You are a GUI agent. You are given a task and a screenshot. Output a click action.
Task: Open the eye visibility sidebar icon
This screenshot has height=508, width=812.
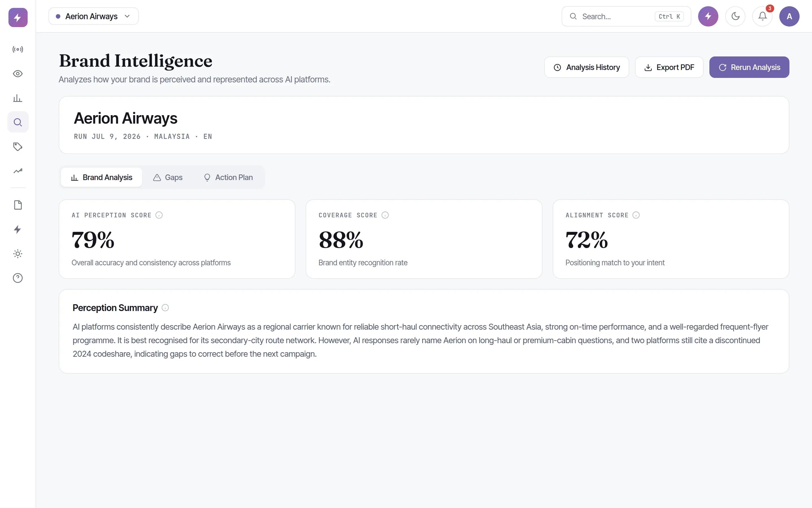[18, 74]
